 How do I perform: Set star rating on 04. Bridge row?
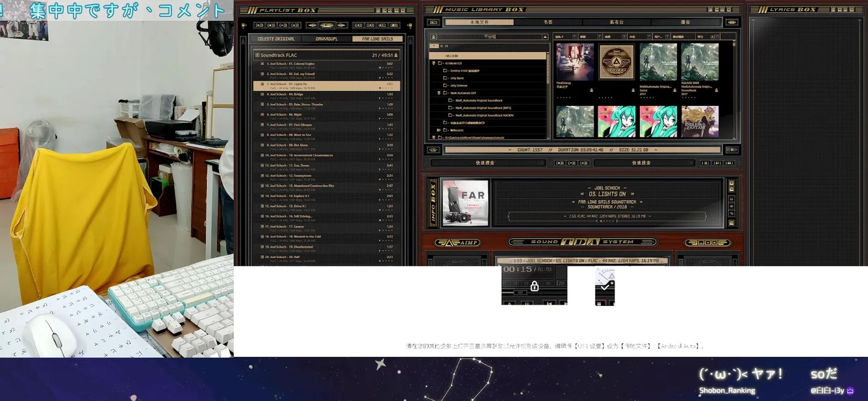386,98
